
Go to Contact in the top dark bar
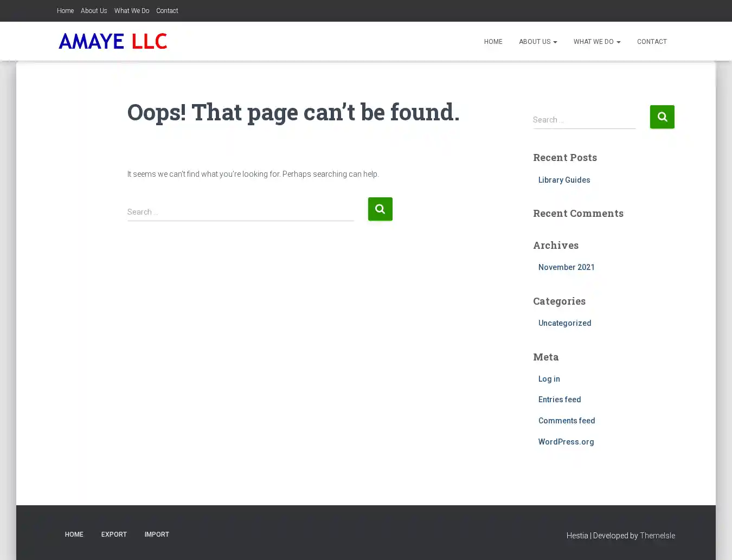coord(167,11)
